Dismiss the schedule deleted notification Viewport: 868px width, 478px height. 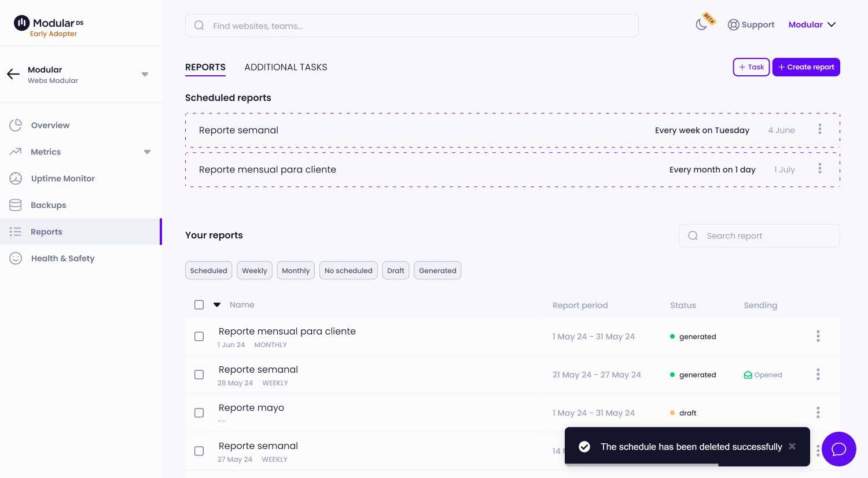[792, 446]
